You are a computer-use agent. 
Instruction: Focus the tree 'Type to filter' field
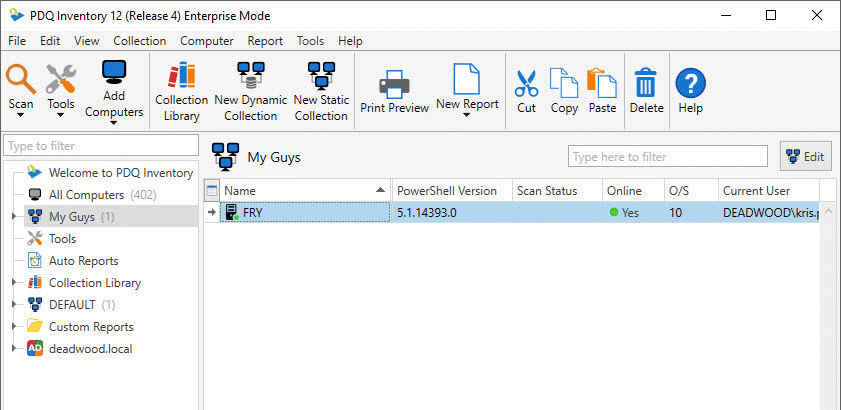[101, 145]
